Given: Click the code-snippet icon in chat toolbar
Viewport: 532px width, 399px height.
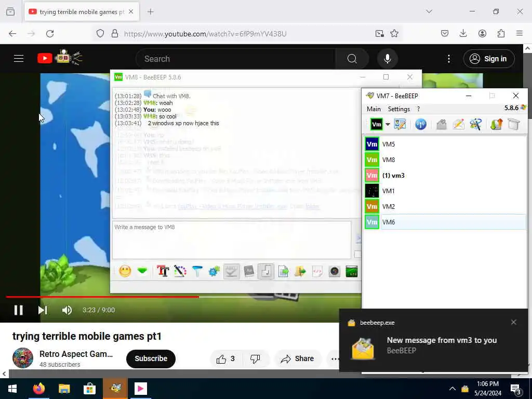Looking at the screenshot, I should point(317,271).
